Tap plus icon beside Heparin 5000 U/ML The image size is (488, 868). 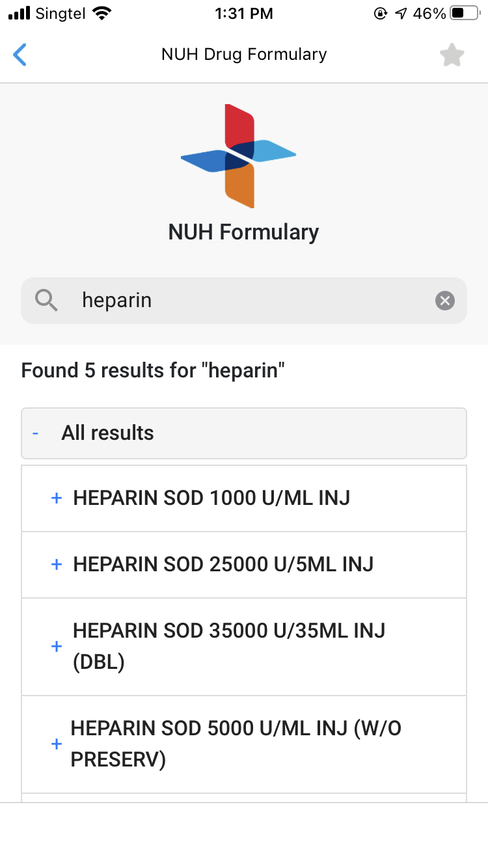click(x=57, y=744)
